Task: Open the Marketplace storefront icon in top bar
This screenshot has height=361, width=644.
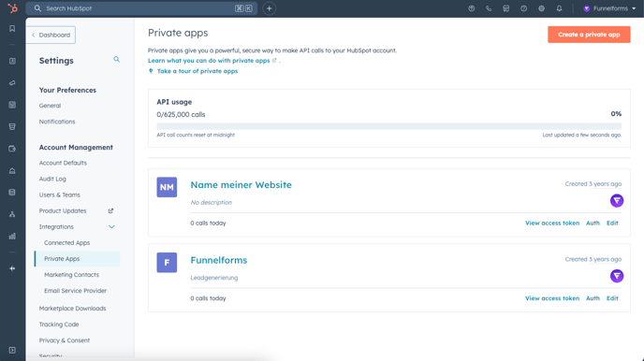Action: (506, 8)
